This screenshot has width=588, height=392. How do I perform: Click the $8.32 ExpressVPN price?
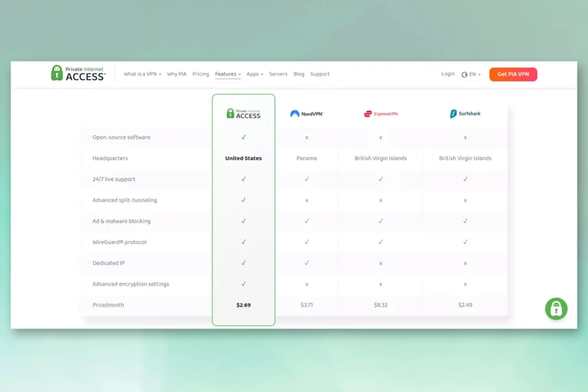pyautogui.click(x=381, y=305)
